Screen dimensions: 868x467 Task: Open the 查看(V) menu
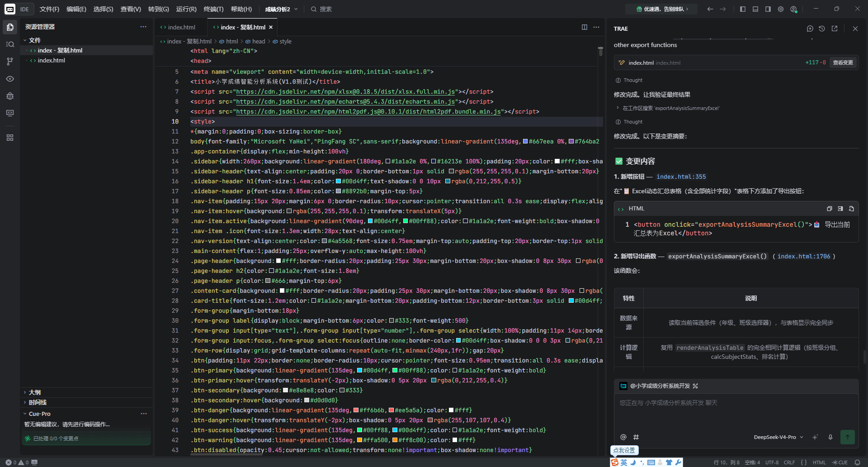click(131, 9)
